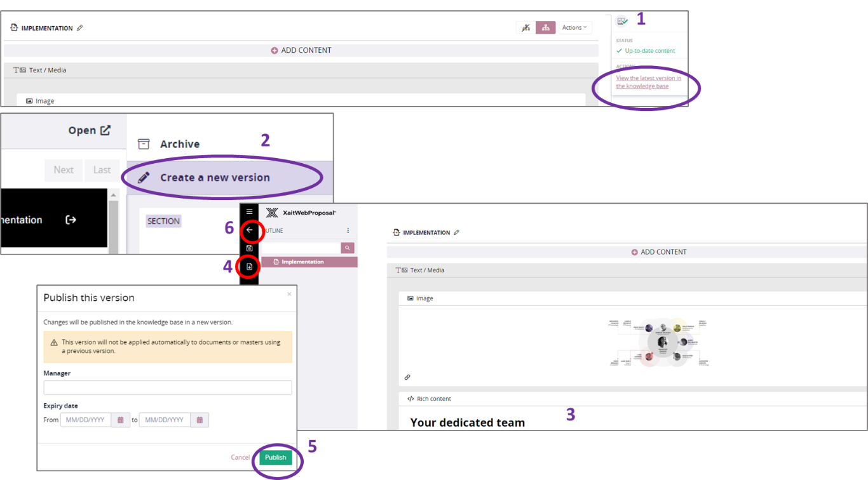Click the green Publish button

coord(275,457)
